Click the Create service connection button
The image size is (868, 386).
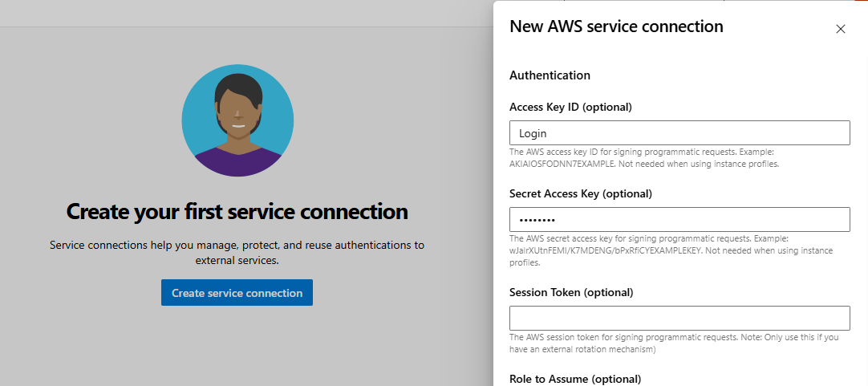pyautogui.click(x=237, y=292)
